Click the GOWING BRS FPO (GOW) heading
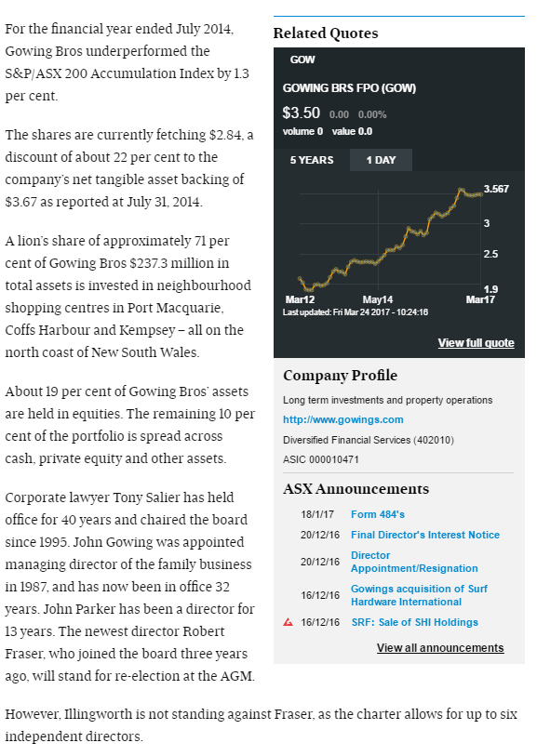 [x=349, y=88]
